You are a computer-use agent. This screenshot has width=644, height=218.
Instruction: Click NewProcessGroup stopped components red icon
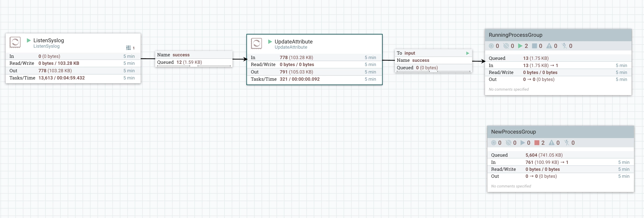pos(537,143)
